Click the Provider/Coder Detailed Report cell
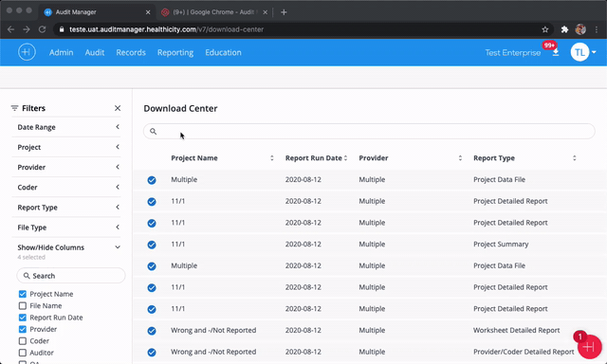This screenshot has height=364, width=607. point(524,352)
